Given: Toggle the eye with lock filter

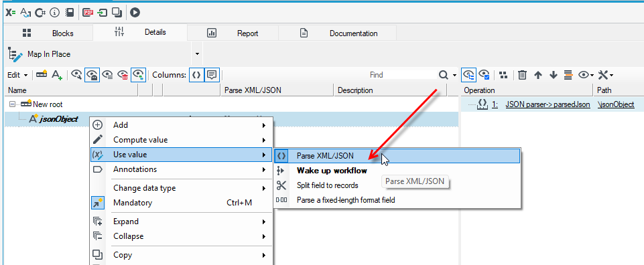Looking at the screenshot, I should [x=92, y=75].
